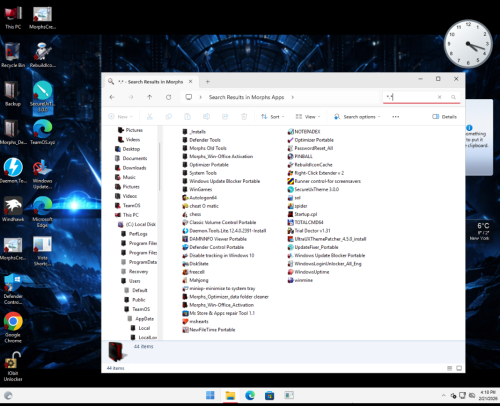The height and width of the screenshot is (406, 500).
Task: Open Edge browser from taskbar
Action: pyautogui.click(x=250, y=395)
